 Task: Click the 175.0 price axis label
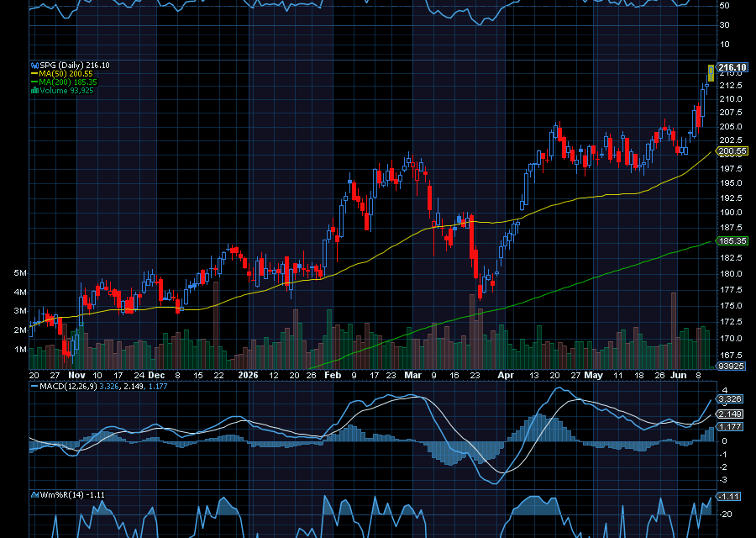[731, 305]
